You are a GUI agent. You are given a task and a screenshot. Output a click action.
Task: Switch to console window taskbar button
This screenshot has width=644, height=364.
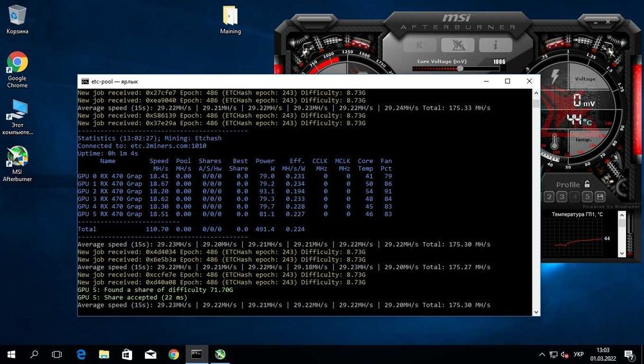pyautogui.click(x=196, y=354)
